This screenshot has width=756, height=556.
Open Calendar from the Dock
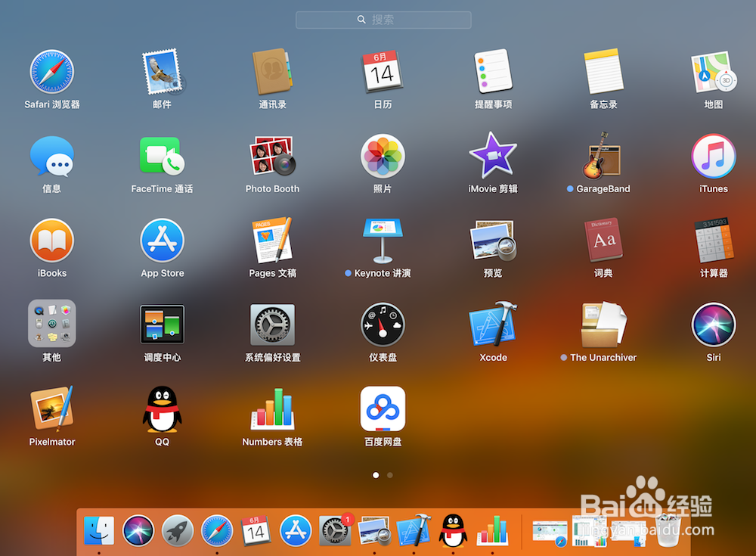pos(256,530)
